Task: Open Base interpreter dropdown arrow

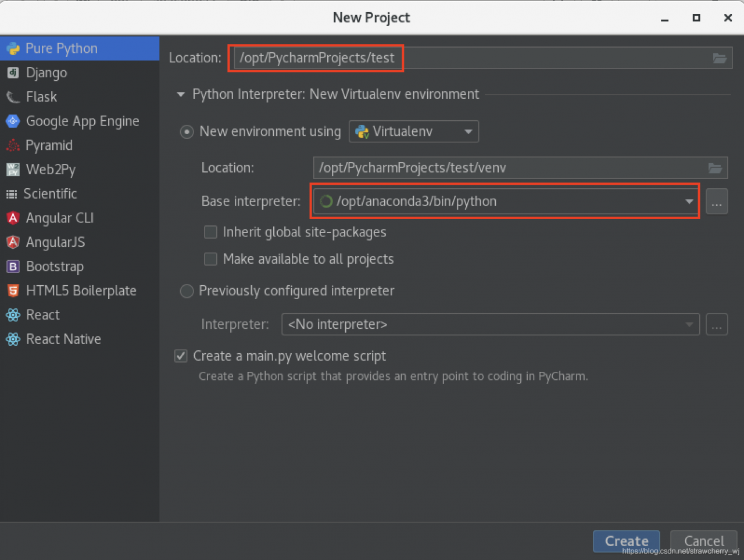Action: tap(689, 202)
